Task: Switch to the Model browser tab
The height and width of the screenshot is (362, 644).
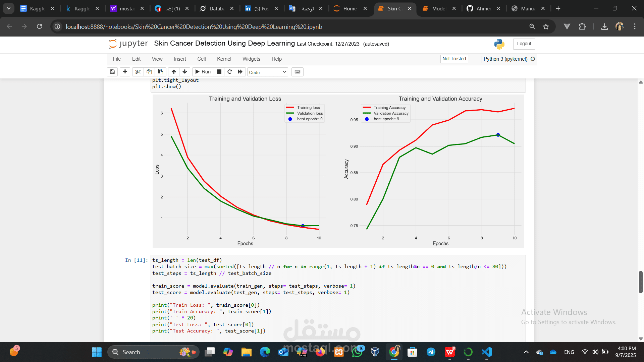Action: click(x=439, y=8)
